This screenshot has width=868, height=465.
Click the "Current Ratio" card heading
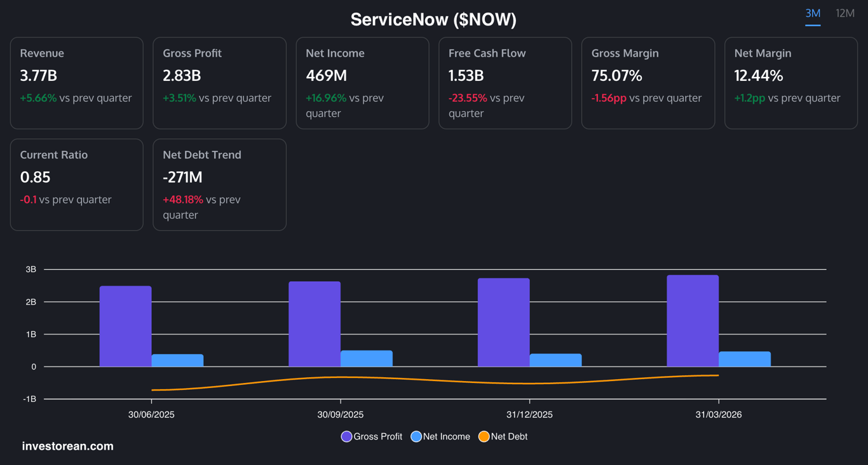pyautogui.click(x=54, y=155)
